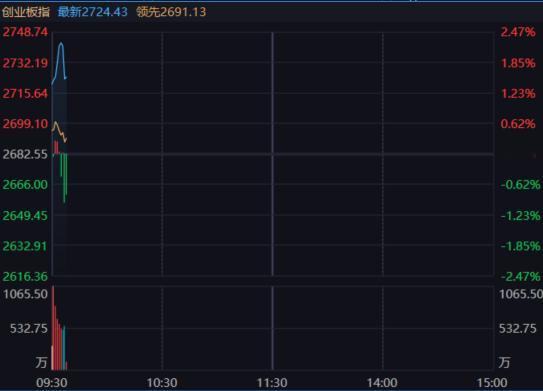Image resolution: width=543 pixels, height=391 pixels.
Task: Click the cyan volume bar
Action: [x=64, y=348]
